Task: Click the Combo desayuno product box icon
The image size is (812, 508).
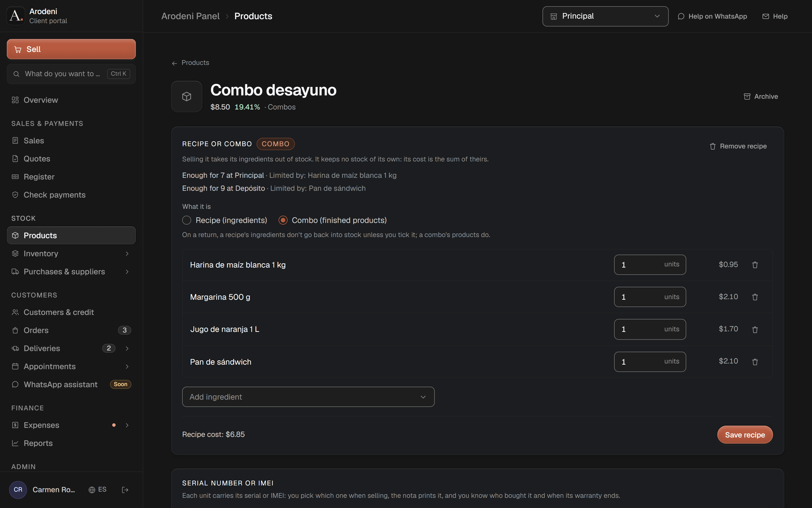Action: pos(187,97)
